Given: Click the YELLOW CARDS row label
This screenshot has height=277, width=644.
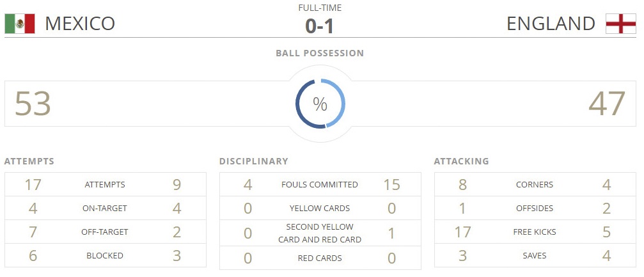Looking at the screenshot, I should (x=320, y=208).
